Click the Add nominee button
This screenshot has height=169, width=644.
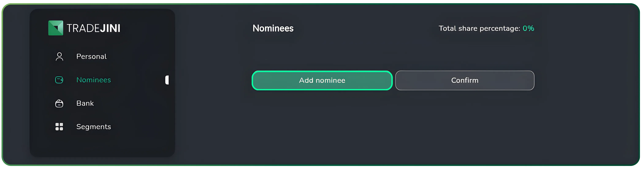pyautogui.click(x=322, y=80)
